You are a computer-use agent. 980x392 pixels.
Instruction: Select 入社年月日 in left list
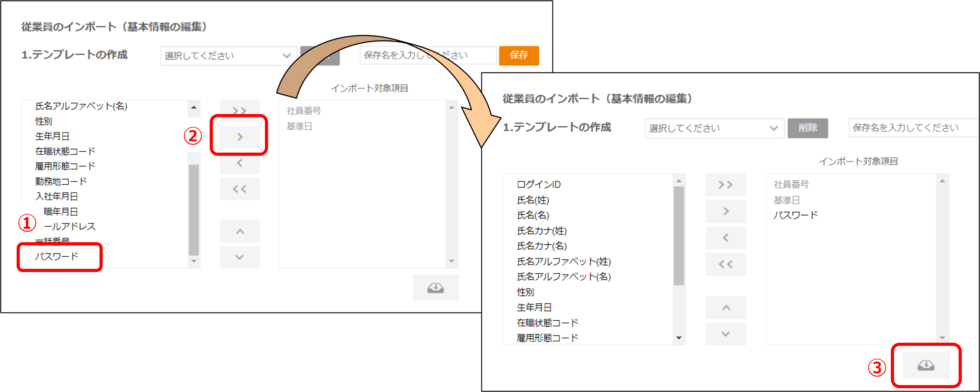click(x=57, y=196)
